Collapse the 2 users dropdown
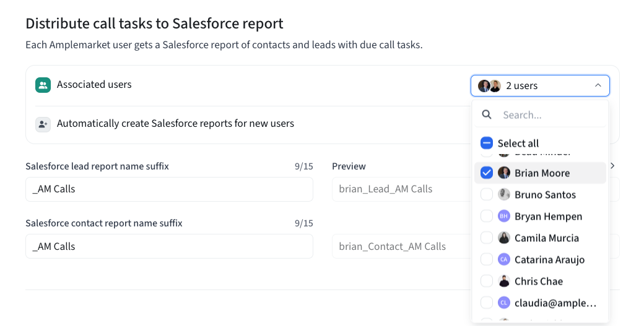 [598, 86]
